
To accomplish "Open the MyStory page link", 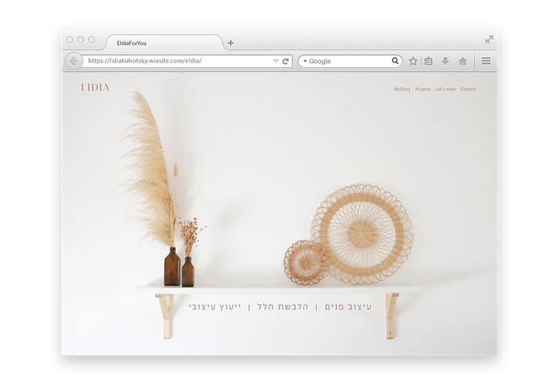I will [402, 90].
